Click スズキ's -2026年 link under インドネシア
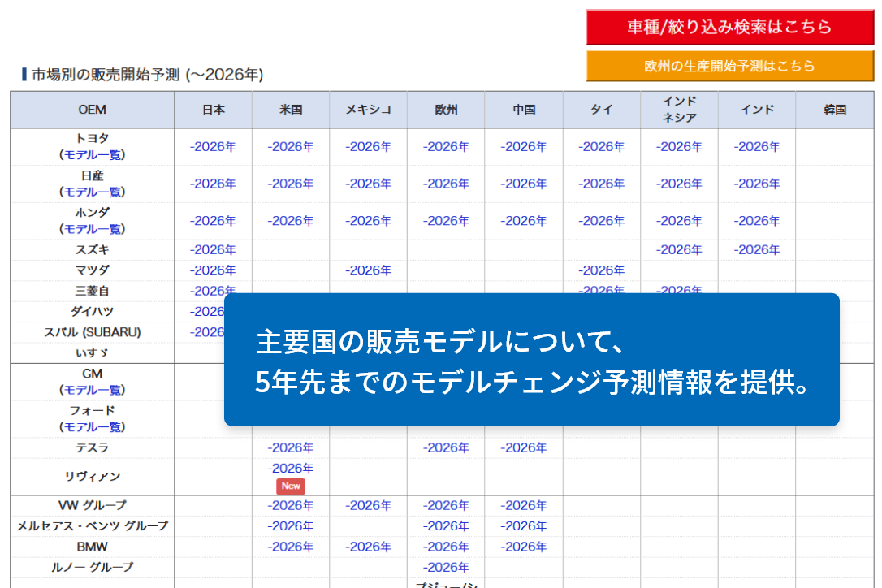The height and width of the screenshot is (588, 882). [x=679, y=250]
